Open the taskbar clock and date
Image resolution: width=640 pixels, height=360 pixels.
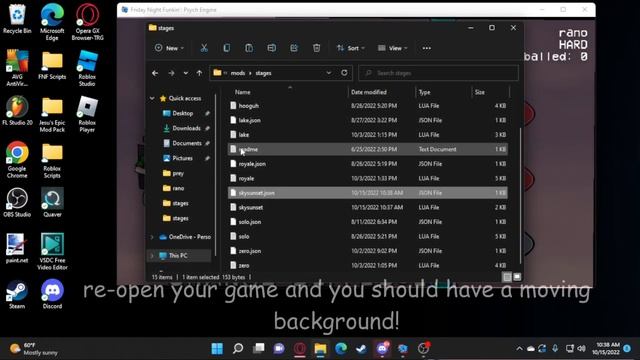[x=606, y=349]
